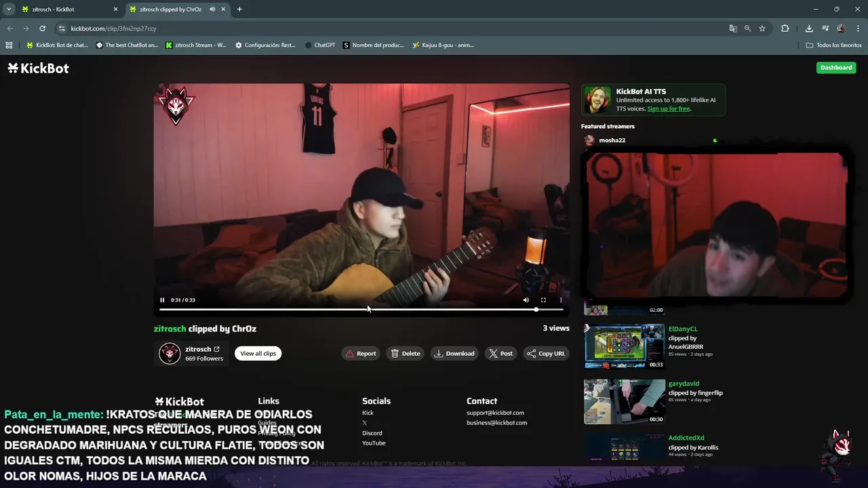
Task: Open the Discord footer link
Action: click(372, 433)
